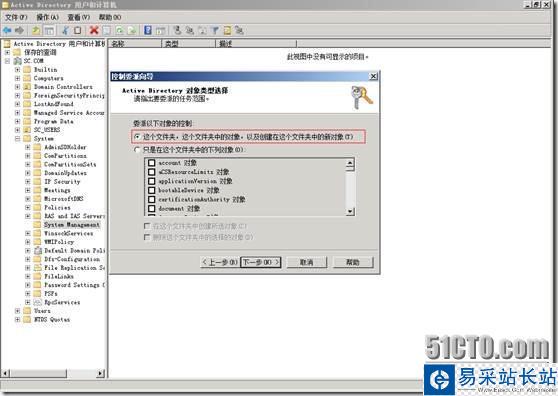Click the 名称 column header

click(135, 44)
